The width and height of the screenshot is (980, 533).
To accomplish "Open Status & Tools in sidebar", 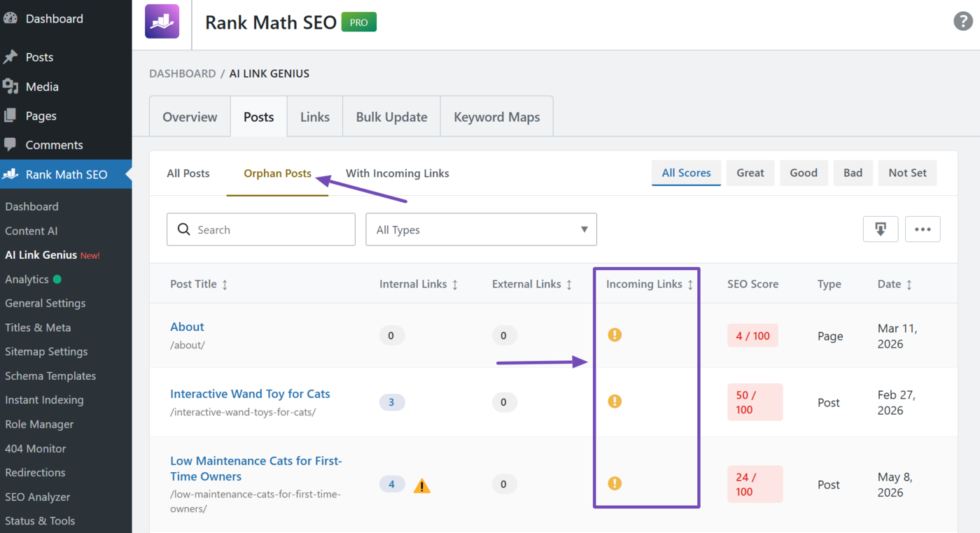I will pyautogui.click(x=40, y=521).
